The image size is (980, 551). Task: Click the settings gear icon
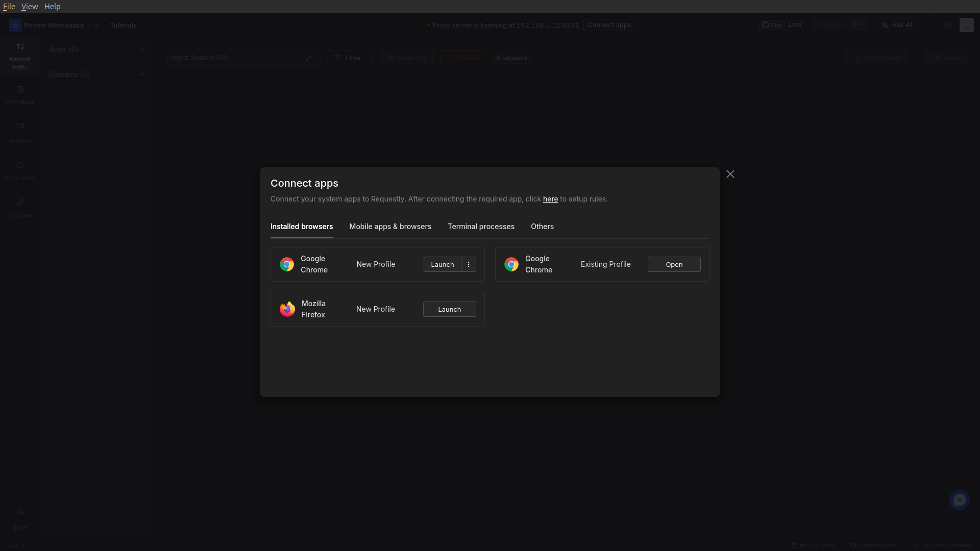(x=948, y=25)
